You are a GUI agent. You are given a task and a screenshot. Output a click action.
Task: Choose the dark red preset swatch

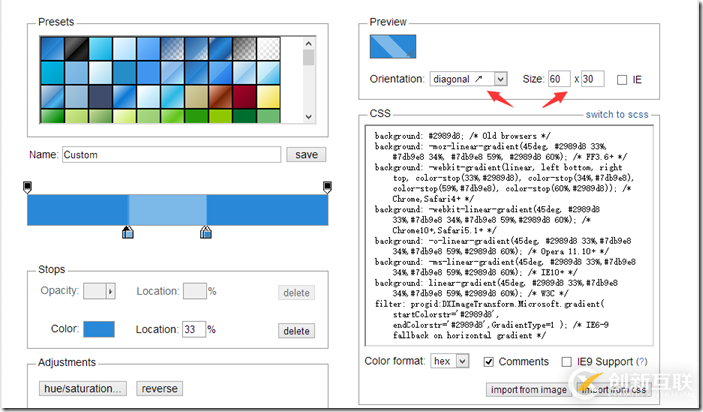tap(244, 97)
